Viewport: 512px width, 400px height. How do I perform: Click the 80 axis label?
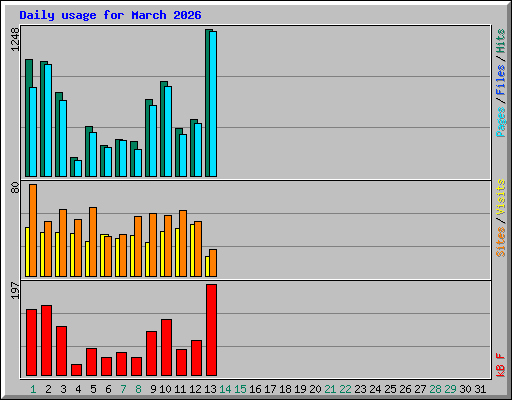pyautogui.click(x=15, y=188)
